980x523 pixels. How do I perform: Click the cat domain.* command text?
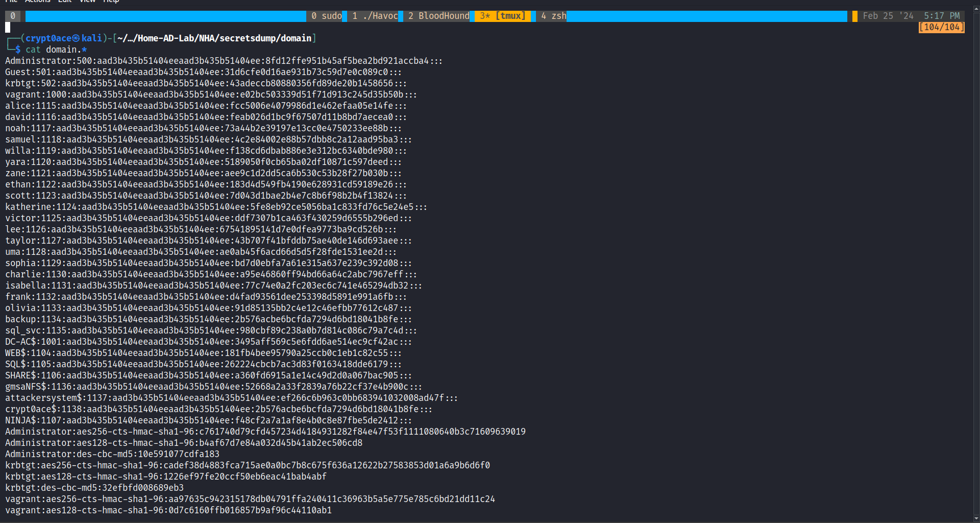click(x=56, y=50)
